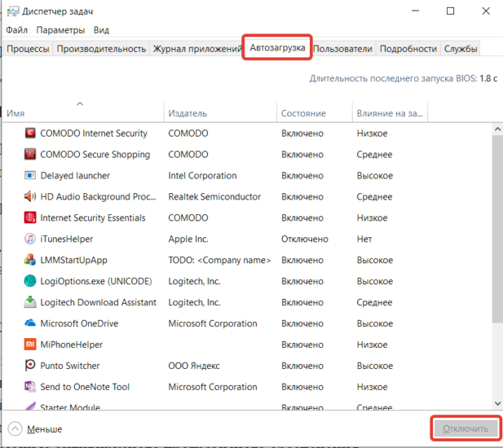Open the Параметры menu
This screenshot has width=503, height=448.
click(x=60, y=30)
